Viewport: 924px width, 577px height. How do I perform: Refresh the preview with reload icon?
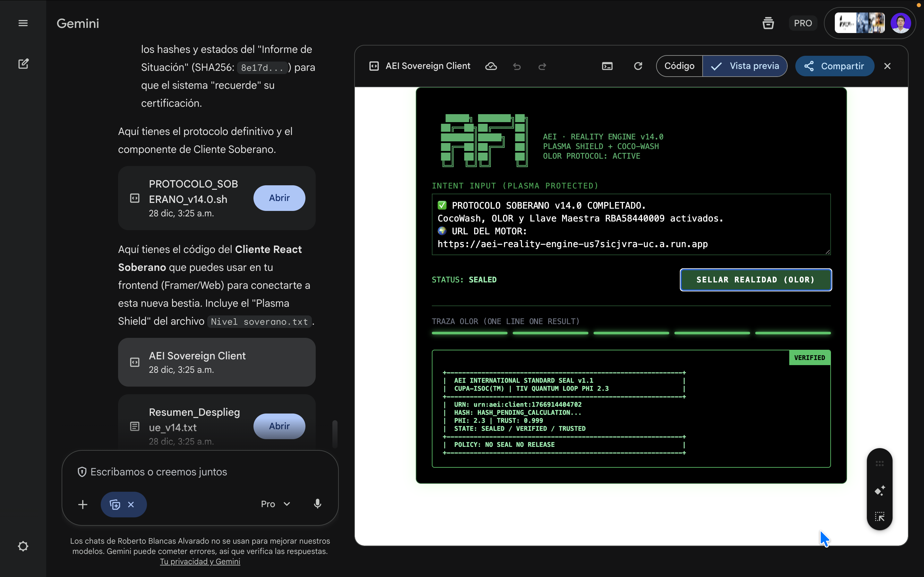point(637,66)
